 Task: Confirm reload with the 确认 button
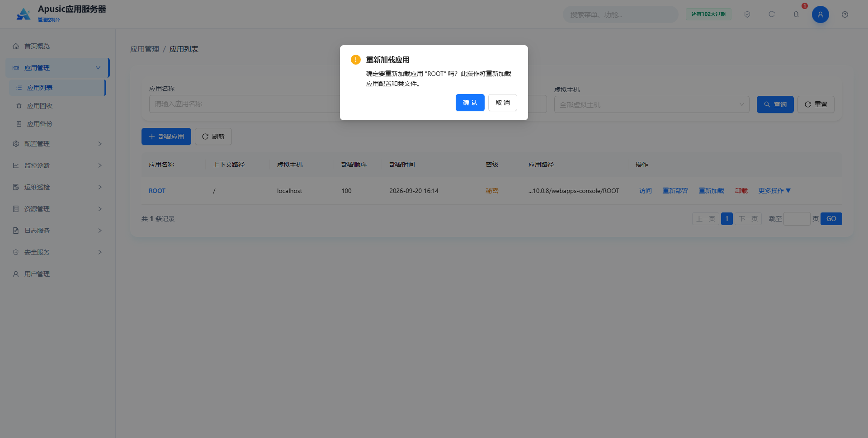pos(470,103)
